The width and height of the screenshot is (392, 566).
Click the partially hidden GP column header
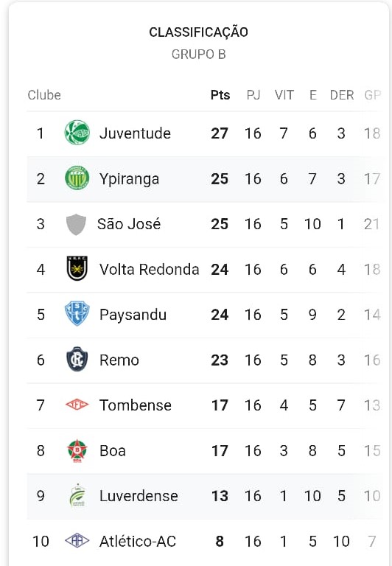coord(373,95)
